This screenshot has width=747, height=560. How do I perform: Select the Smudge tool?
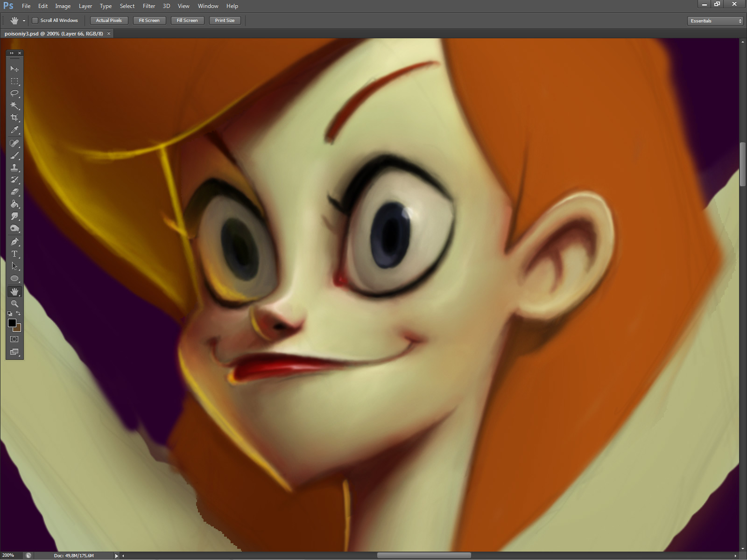[x=14, y=216]
